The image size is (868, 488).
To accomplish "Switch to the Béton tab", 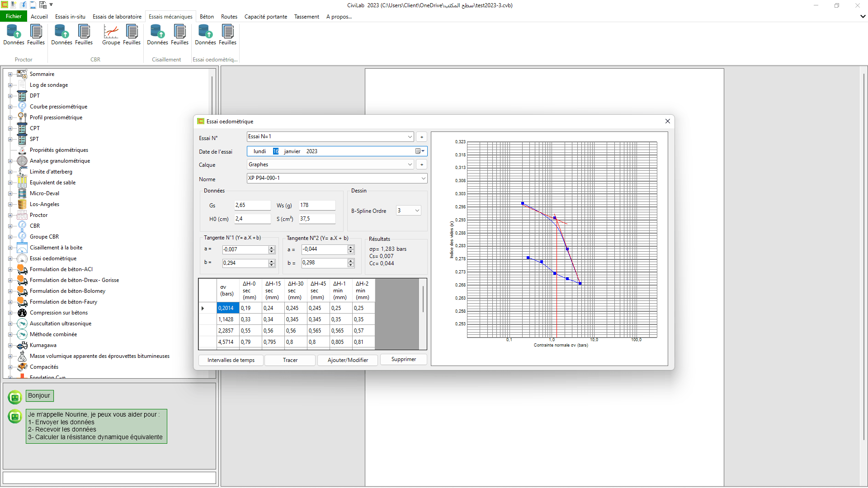I will click(207, 17).
